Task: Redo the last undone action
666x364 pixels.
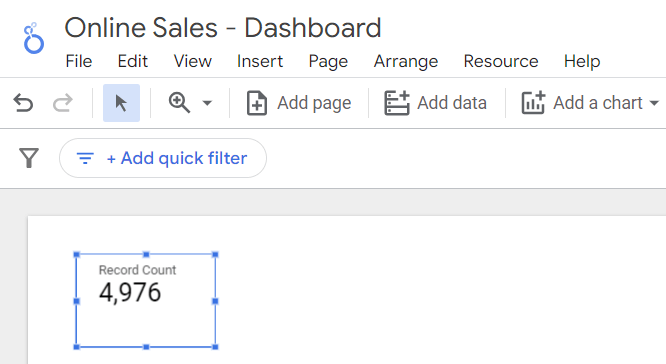Action: click(x=63, y=103)
